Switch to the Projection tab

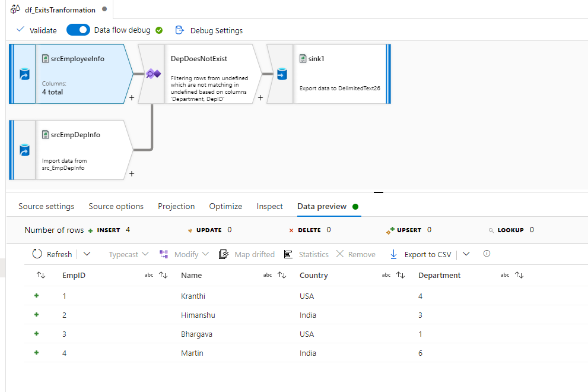176,206
